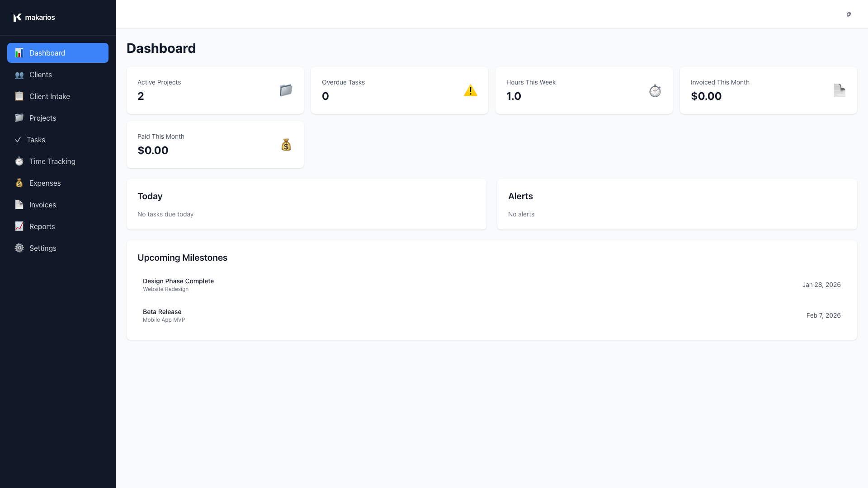The image size is (868, 488).
Task: Open Clients via its people icon
Action: tap(19, 75)
